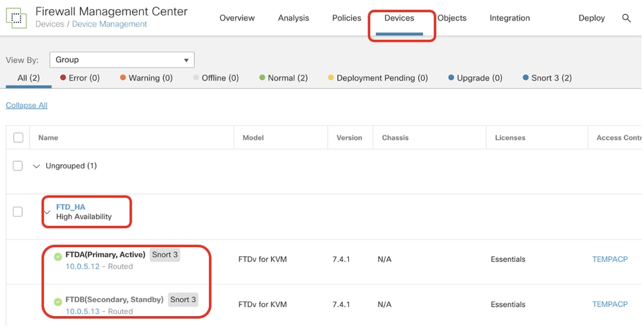Select the FTDB(Secondary, Standby) device name
The image size is (644, 329).
point(115,299)
